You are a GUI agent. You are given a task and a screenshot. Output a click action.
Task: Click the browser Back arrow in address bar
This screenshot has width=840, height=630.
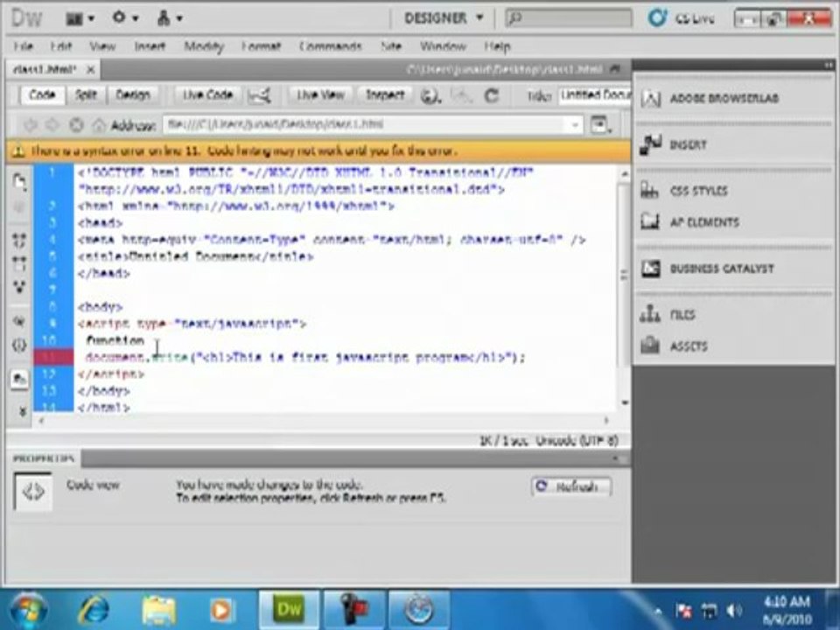[x=30, y=125]
